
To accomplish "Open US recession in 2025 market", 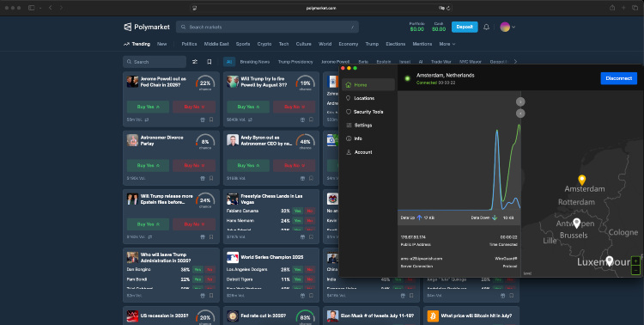I will click(164, 316).
